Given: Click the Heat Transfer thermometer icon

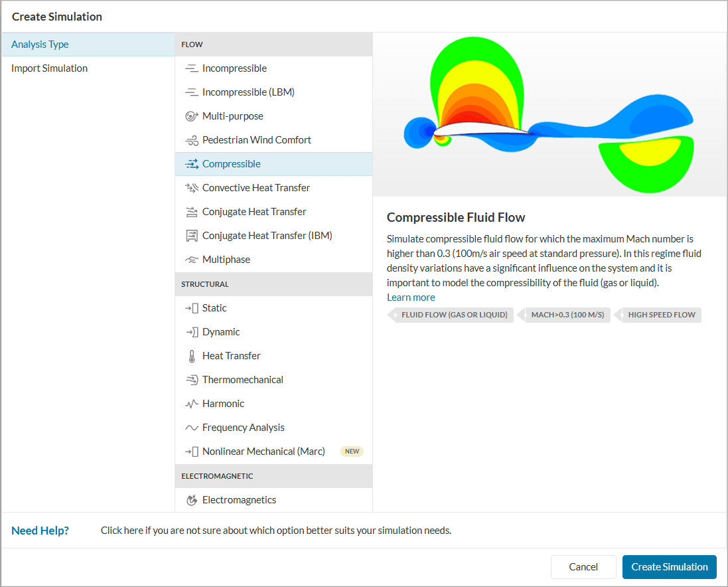Looking at the screenshot, I should [x=190, y=355].
